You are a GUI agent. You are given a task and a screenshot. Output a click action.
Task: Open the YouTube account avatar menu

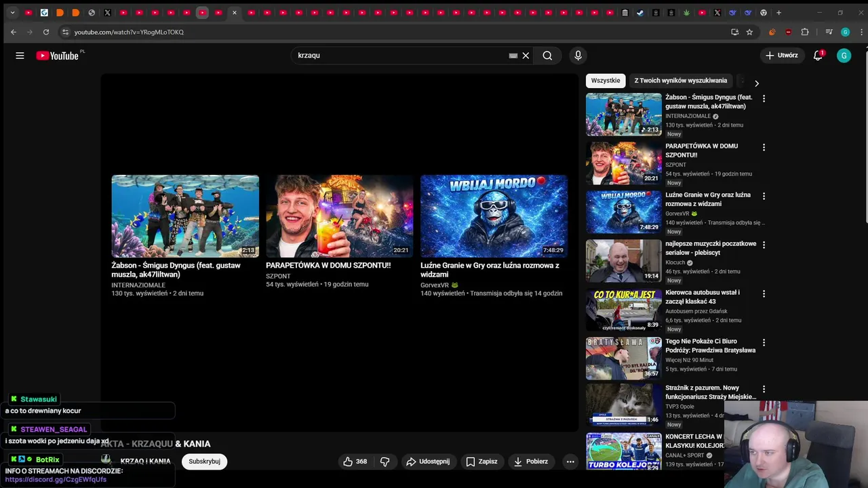(844, 56)
